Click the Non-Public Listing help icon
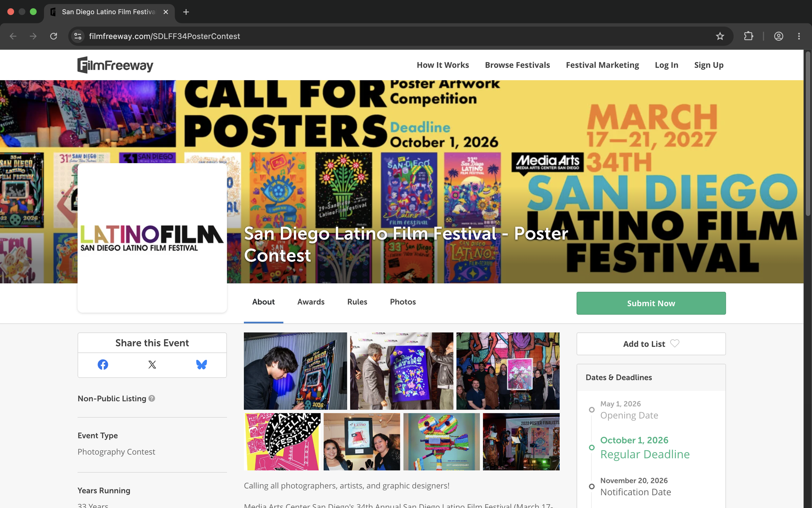The image size is (812, 508). pos(152,398)
